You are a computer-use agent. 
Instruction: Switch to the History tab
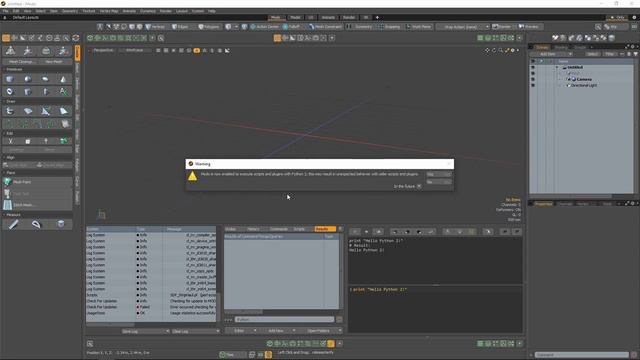tap(253, 229)
